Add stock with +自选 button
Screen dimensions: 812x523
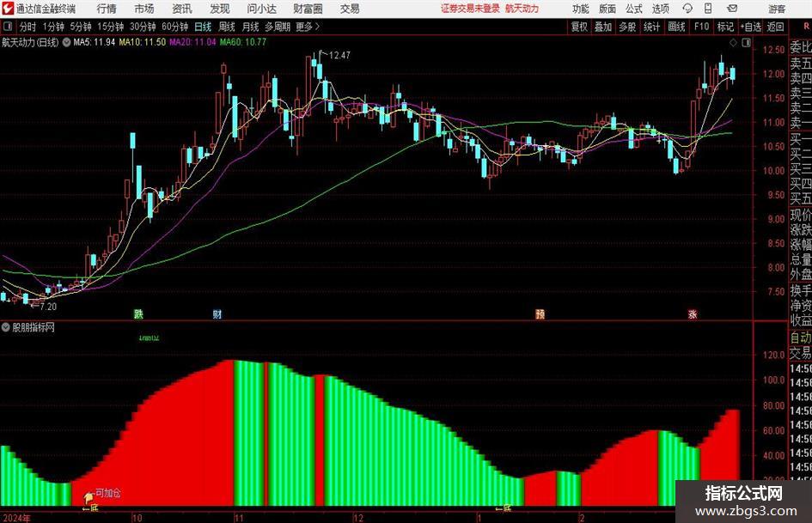750,27
